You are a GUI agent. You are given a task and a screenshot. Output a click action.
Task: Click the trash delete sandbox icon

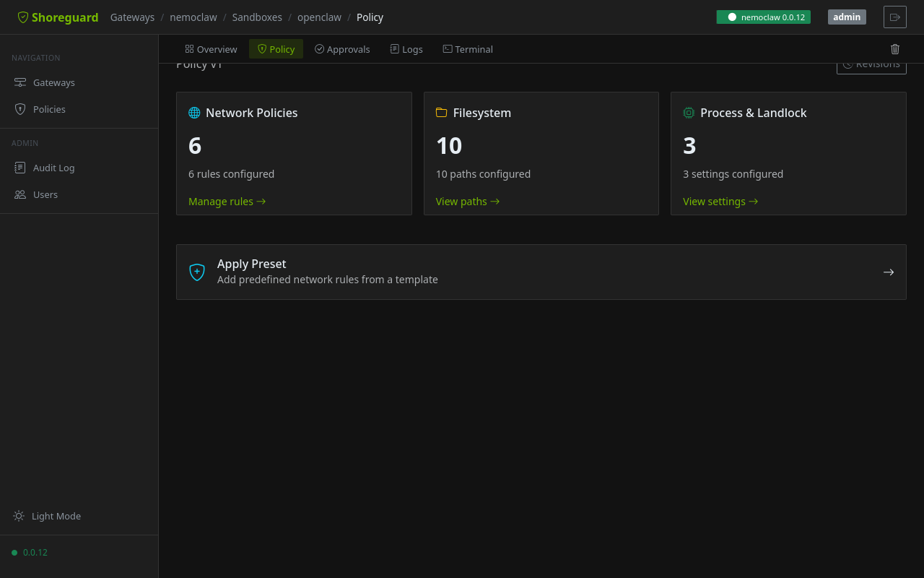(x=895, y=49)
